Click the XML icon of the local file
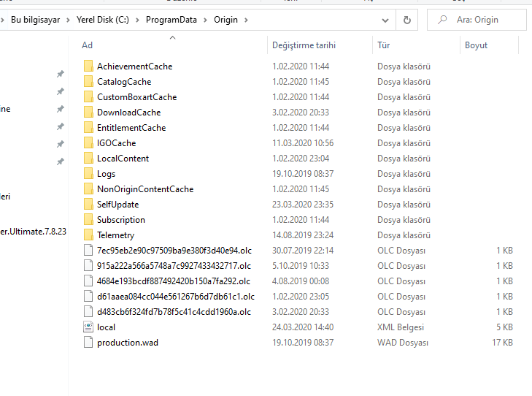 (88, 327)
